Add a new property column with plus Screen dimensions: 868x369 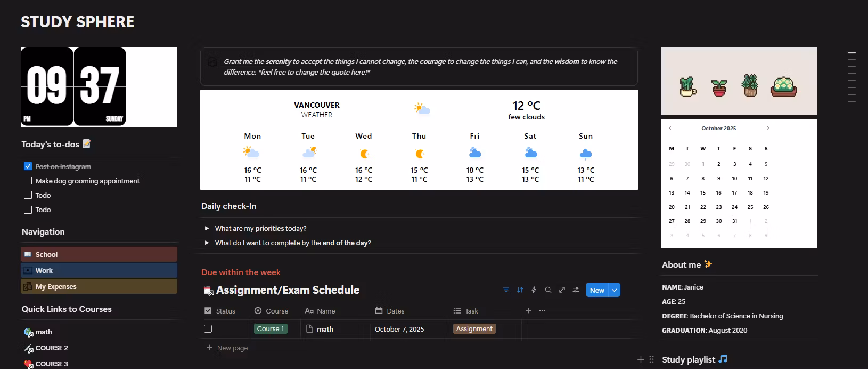(528, 311)
